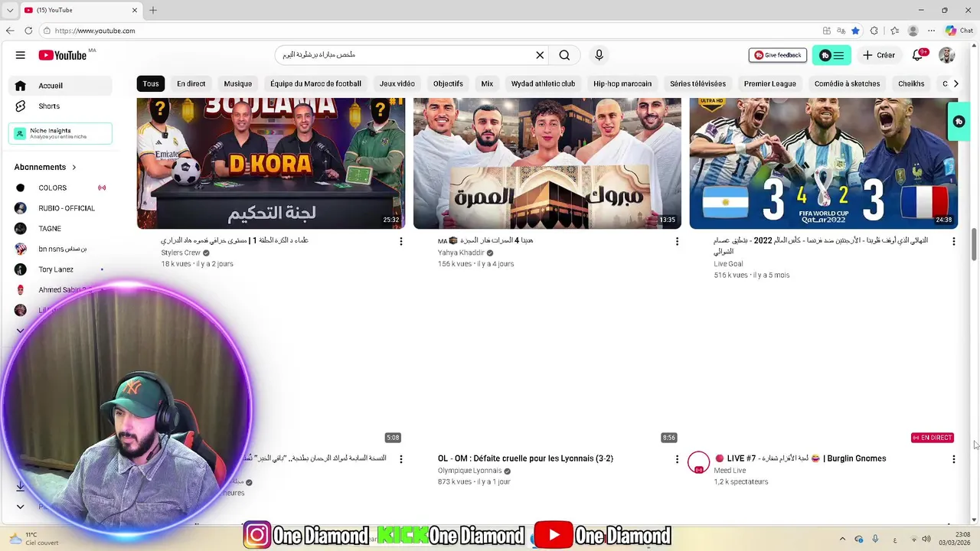Open the bn nsns channel subscription
Viewport: 980px width, 551px height.
click(60, 249)
